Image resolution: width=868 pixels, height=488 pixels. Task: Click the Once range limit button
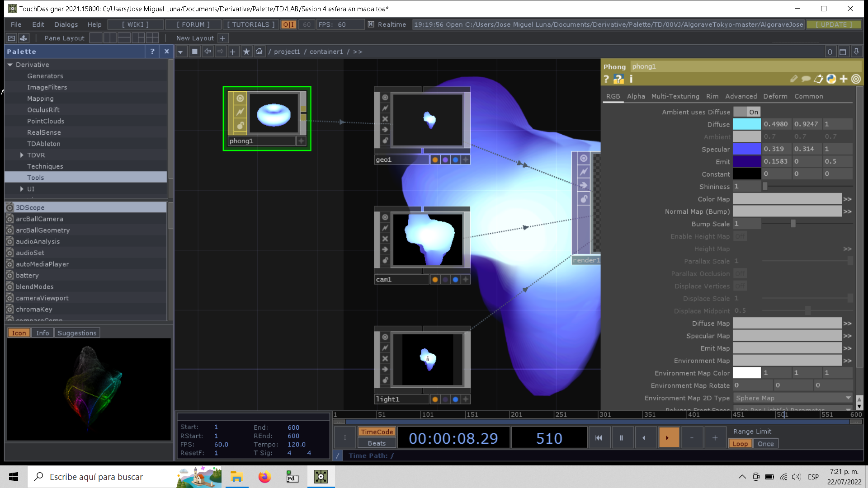point(765,444)
